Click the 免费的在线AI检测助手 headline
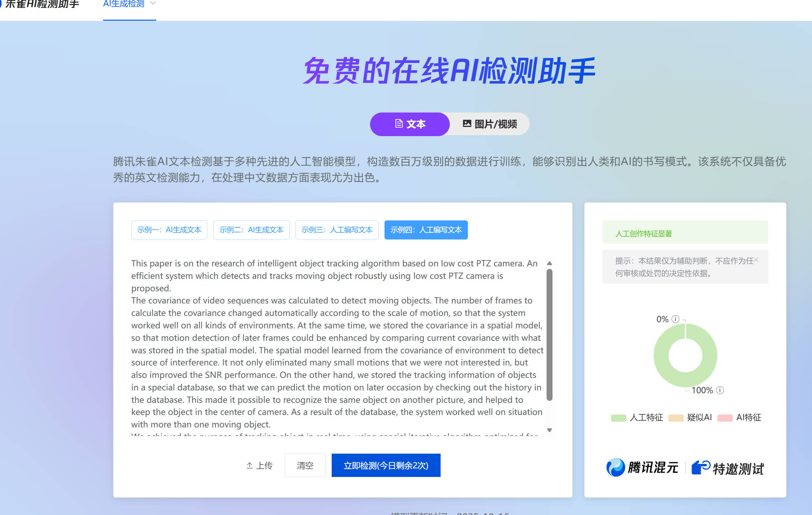This screenshot has height=515, width=812. [449, 70]
